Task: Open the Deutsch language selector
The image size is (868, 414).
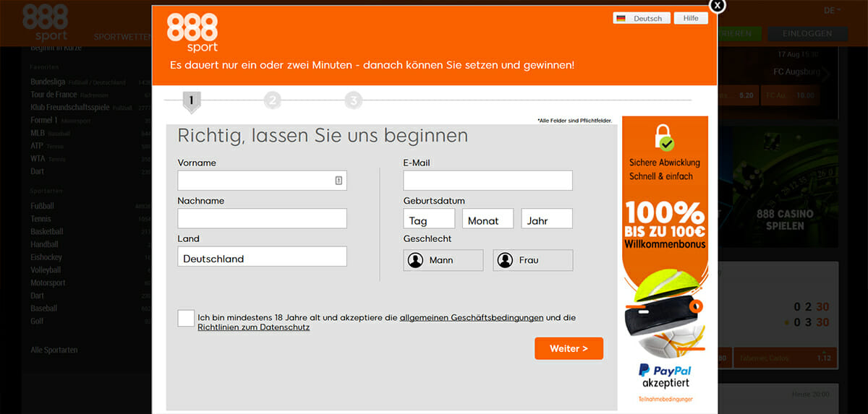Action: click(x=640, y=18)
